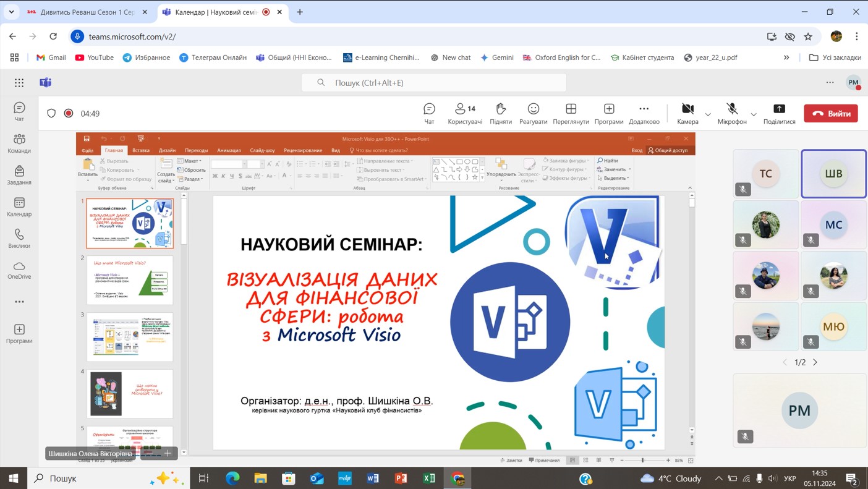This screenshot has width=868, height=489.
Task: Open Teams settings and more ellipsis
Action: (x=830, y=82)
